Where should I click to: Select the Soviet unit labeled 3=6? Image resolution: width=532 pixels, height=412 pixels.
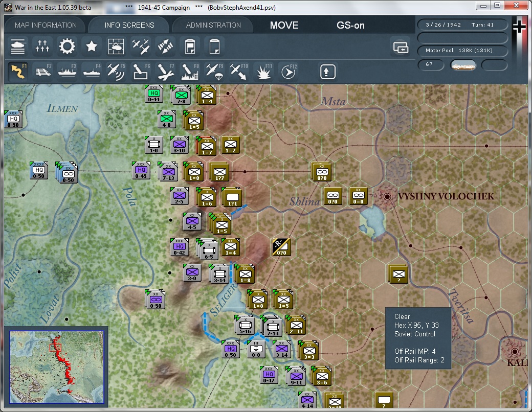321,376
